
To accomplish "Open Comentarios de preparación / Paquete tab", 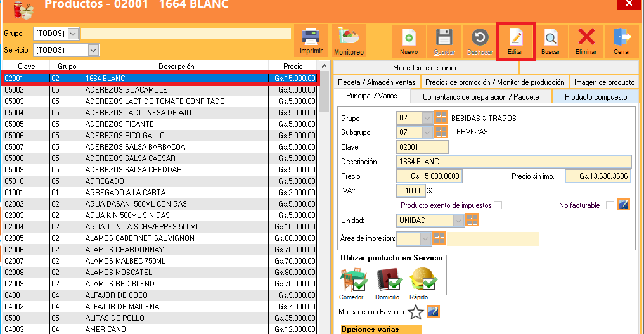I will click(481, 97).
